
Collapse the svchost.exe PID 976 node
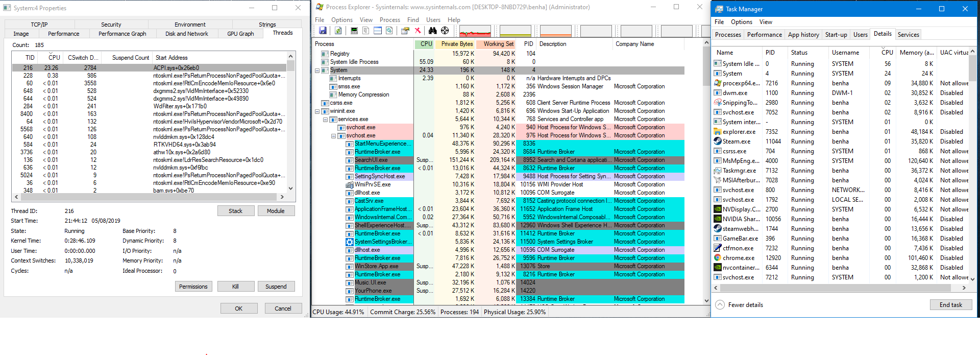point(333,135)
